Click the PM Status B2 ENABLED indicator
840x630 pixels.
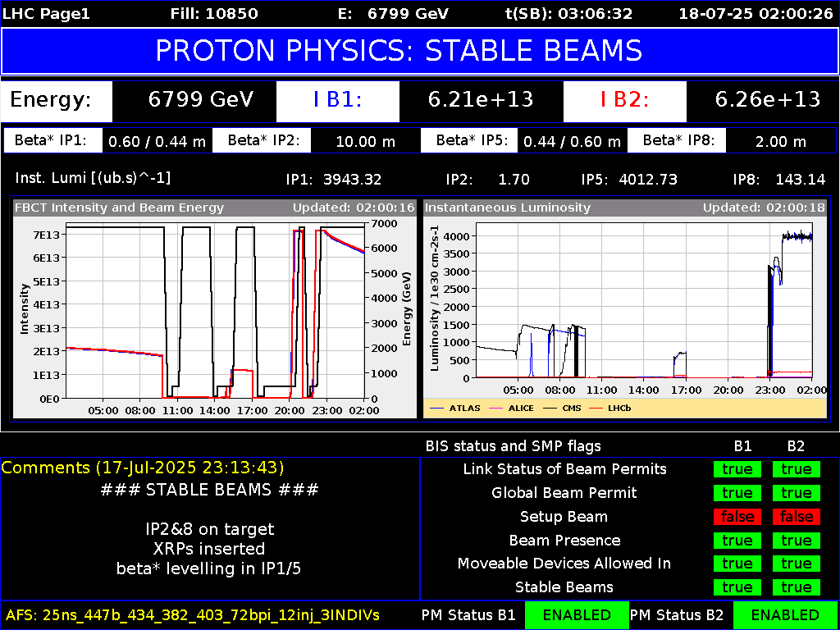tap(785, 614)
